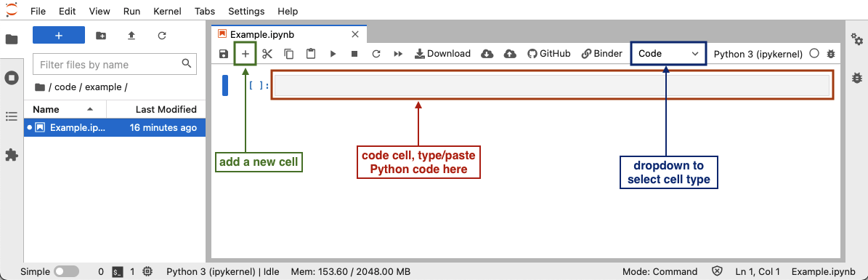Click the kernel status circle indicator
Image resolution: width=868 pixels, height=280 pixels.
pyautogui.click(x=814, y=54)
